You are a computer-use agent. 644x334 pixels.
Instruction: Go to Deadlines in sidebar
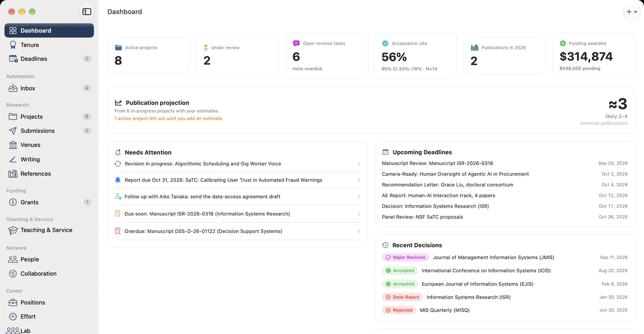tap(49, 59)
